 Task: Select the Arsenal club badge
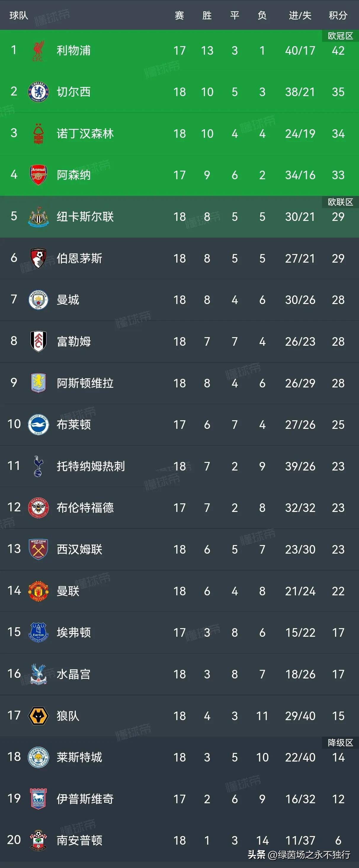tap(38, 175)
